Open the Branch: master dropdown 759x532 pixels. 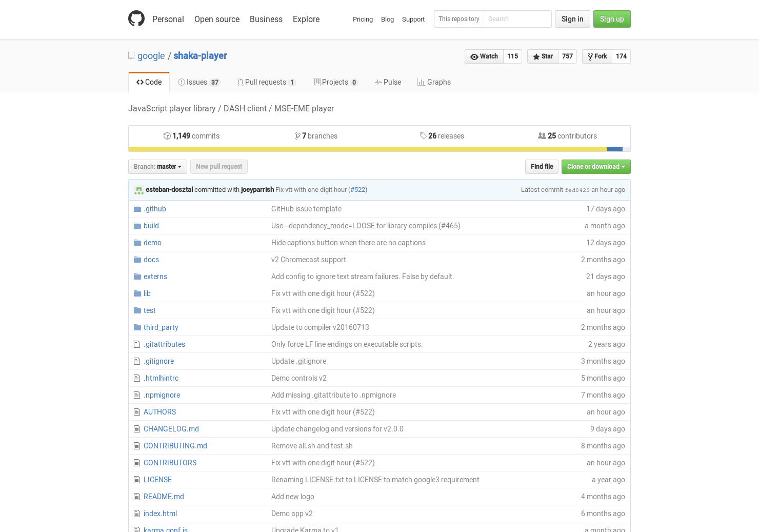pos(157,167)
